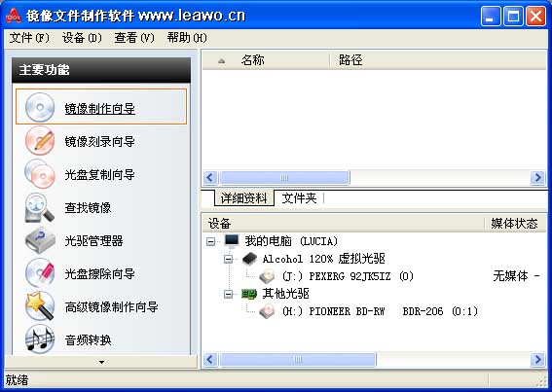Open 查找镜像 magnifier icon

point(40,207)
